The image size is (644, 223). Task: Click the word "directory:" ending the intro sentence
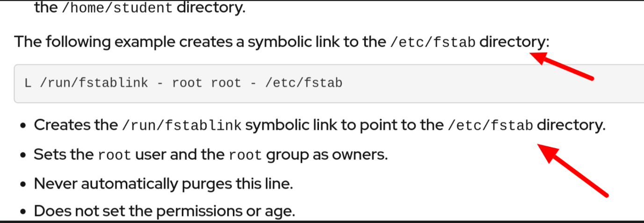[514, 42]
